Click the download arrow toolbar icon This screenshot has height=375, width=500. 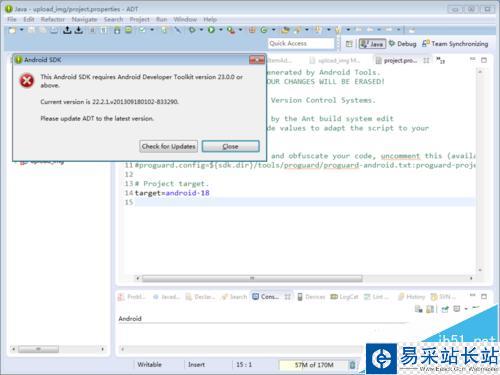pos(79,30)
